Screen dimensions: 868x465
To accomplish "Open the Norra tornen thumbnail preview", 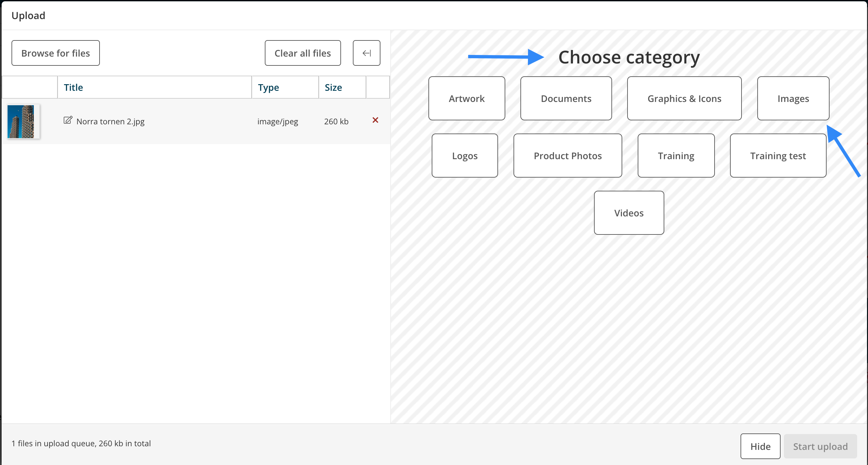I will pos(21,121).
